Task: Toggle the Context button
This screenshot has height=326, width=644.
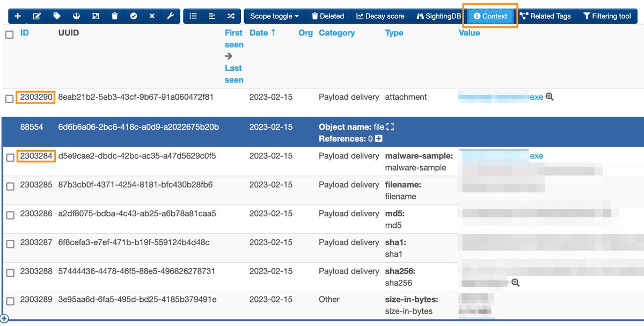Action: [x=491, y=16]
